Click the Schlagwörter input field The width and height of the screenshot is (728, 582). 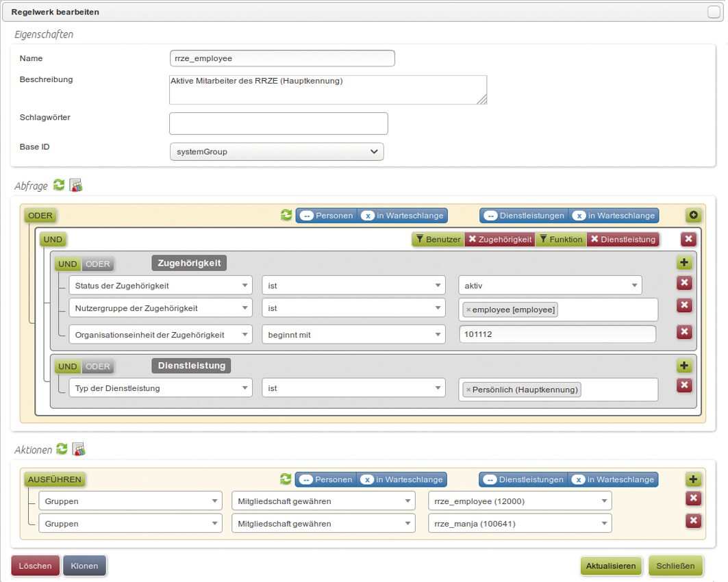[x=278, y=123]
